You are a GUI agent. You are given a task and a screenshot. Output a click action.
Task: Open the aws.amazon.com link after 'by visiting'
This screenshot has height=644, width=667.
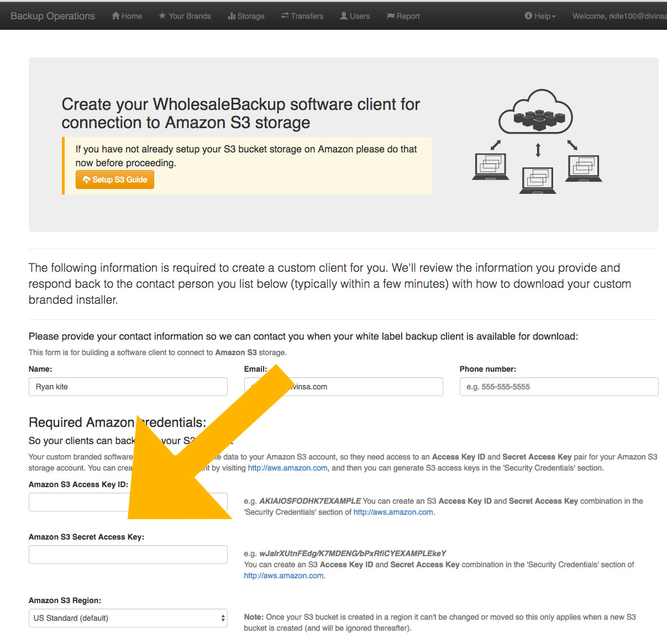[x=287, y=468]
